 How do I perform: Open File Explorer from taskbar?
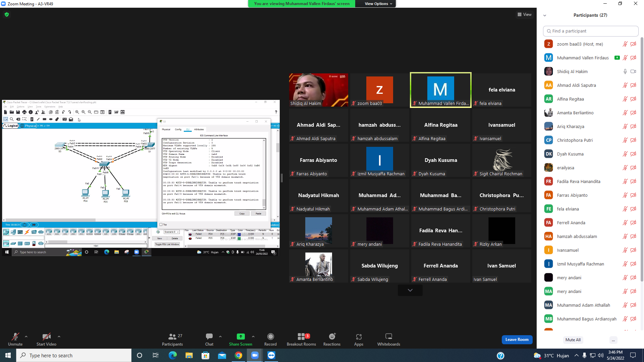[189, 355]
